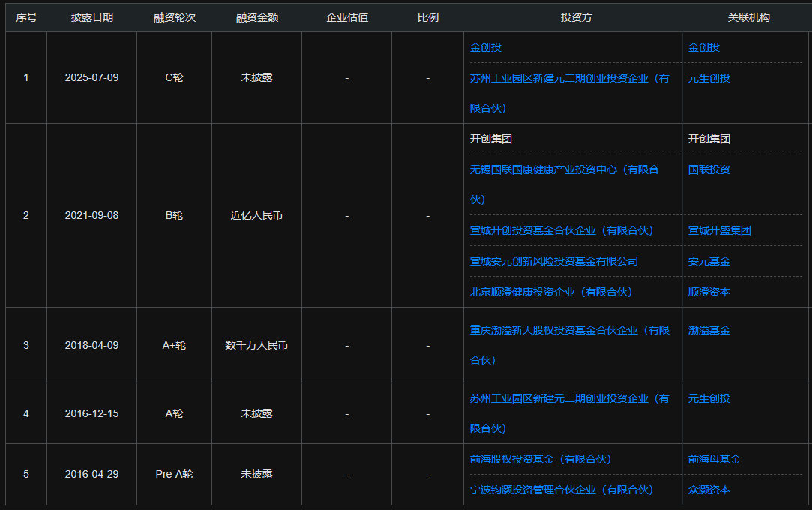This screenshot has height=510, width=812.
Task: Click the 数千万人民币 amount cell
Action: click(x=256, y=345)
